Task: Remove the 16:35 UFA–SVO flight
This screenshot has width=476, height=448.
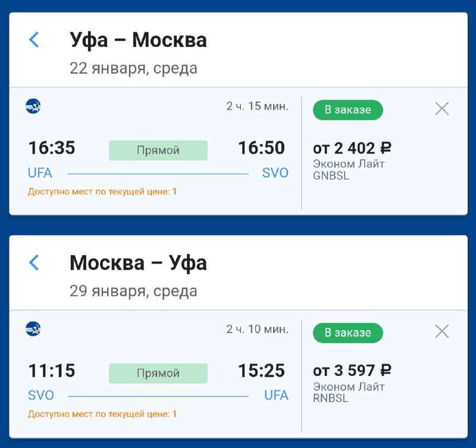Action: (441, 108)
